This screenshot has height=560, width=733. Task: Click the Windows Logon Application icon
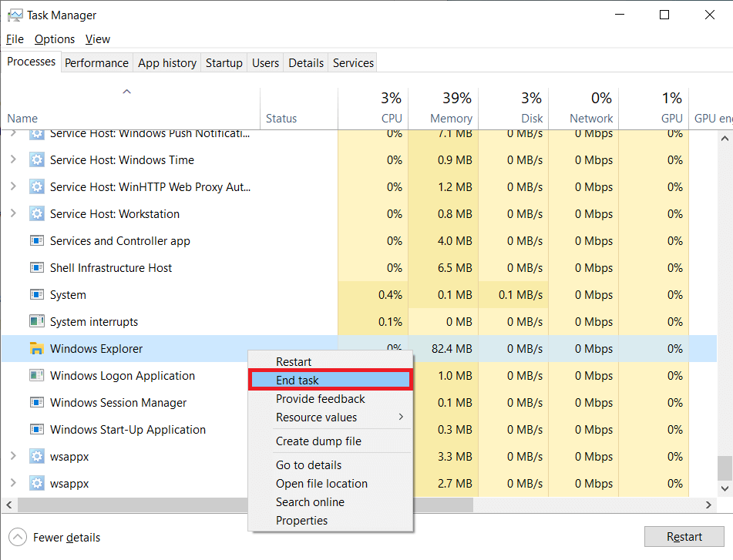tap(36, 375)
